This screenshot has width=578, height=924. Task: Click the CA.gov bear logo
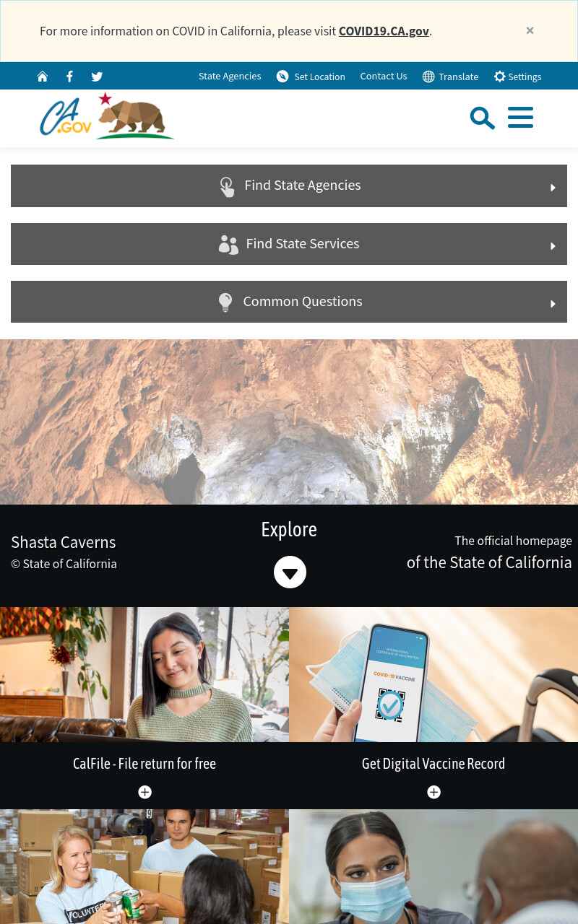point(107,115)
